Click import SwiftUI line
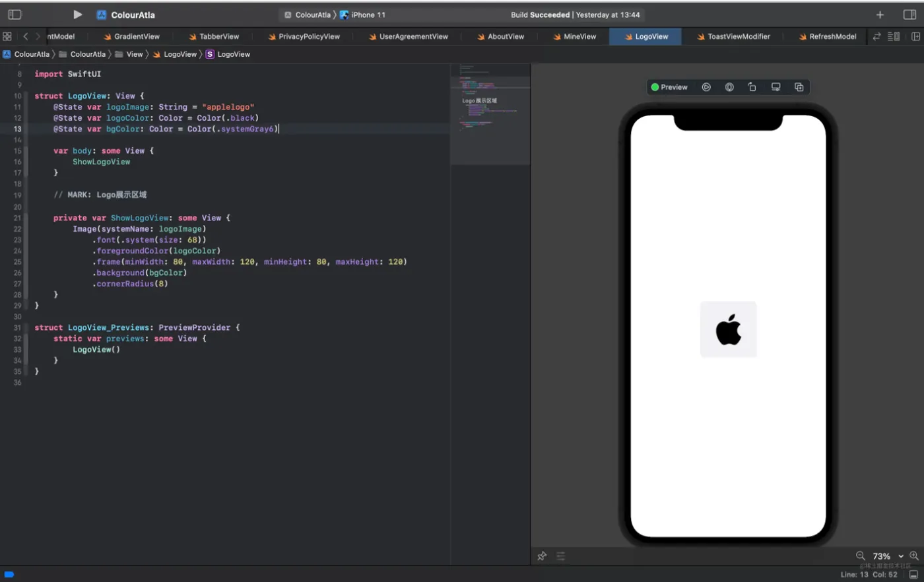The height and width of the screenshot is (582, 924). [68, 74]
